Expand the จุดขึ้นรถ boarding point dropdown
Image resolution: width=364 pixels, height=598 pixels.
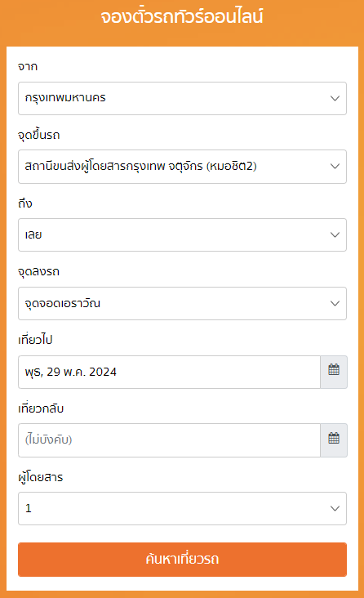182,167
